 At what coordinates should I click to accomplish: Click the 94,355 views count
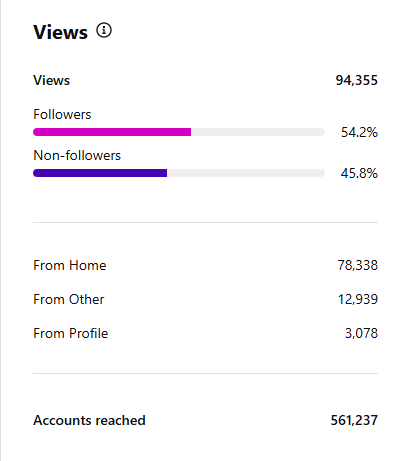tap(356, 80)
